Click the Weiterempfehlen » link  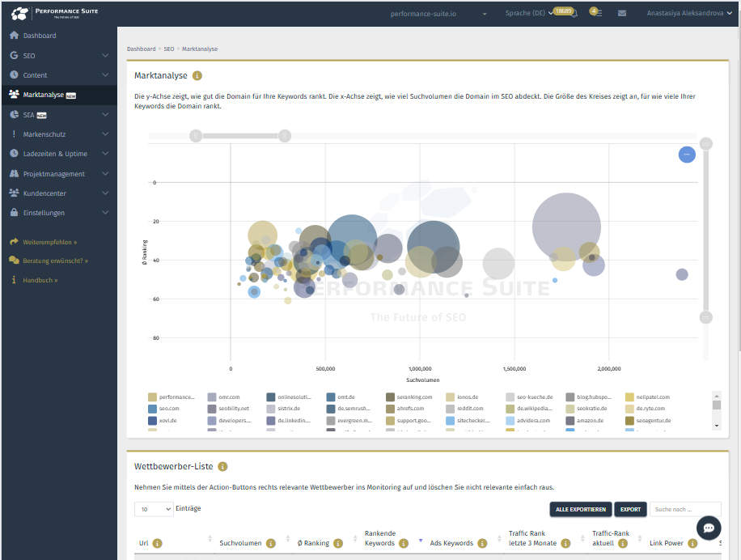tap(50, 242)
